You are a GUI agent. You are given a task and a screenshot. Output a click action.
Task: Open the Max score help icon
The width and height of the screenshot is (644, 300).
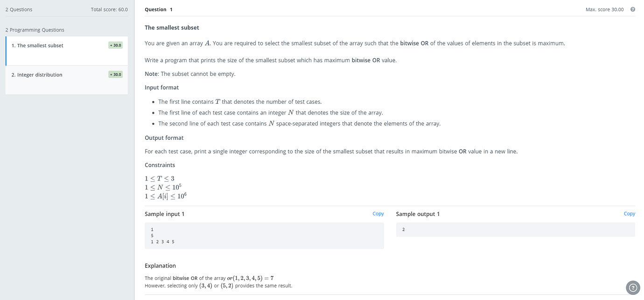click(x=633, y=9)
